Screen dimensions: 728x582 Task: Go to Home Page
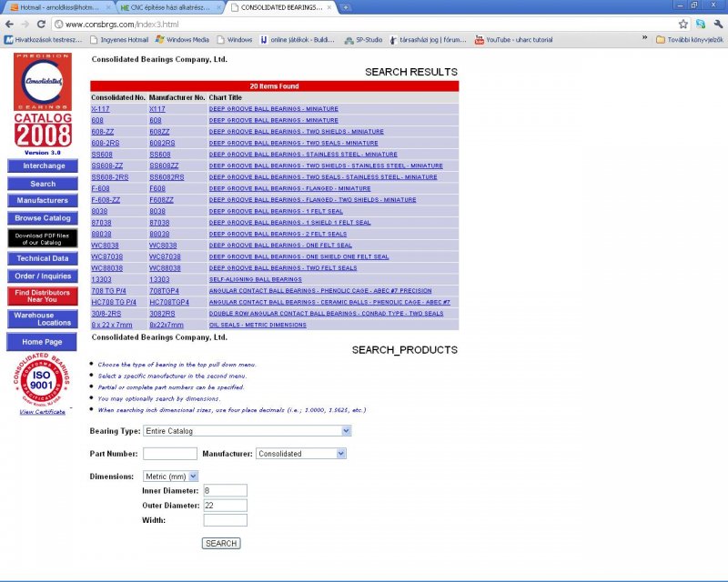pos(42,342)
